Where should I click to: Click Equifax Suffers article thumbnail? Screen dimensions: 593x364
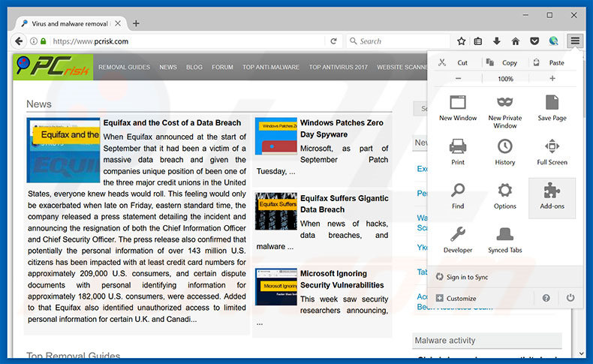point(276,212)
